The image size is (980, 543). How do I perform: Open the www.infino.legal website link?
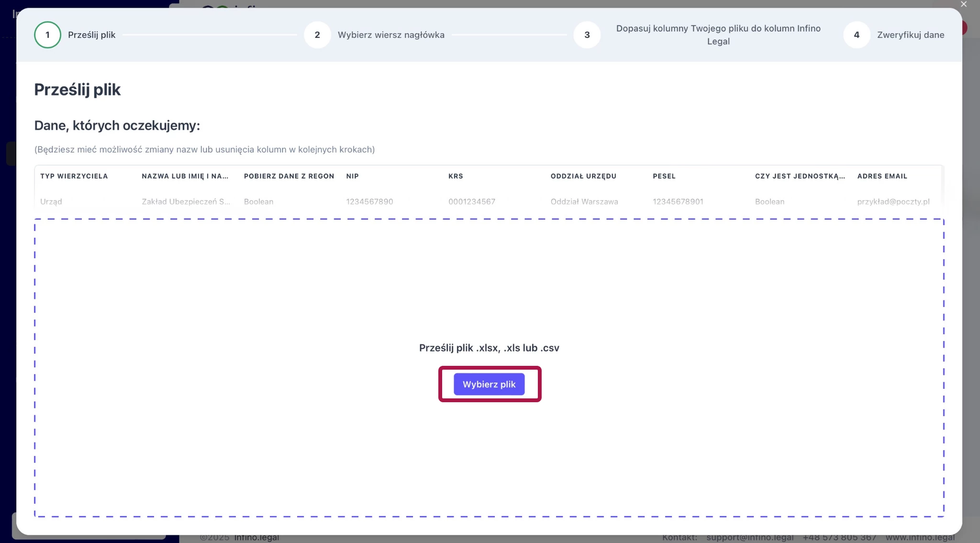[920, 538]
